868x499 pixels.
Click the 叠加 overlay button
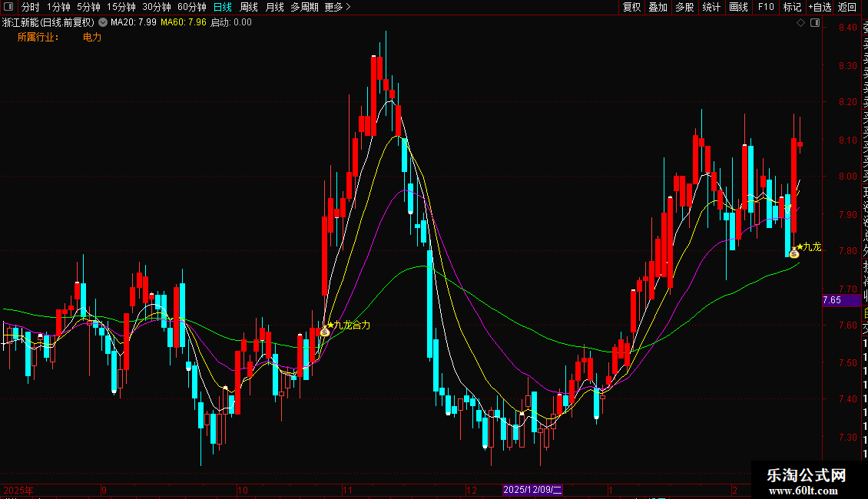(658, 7)
